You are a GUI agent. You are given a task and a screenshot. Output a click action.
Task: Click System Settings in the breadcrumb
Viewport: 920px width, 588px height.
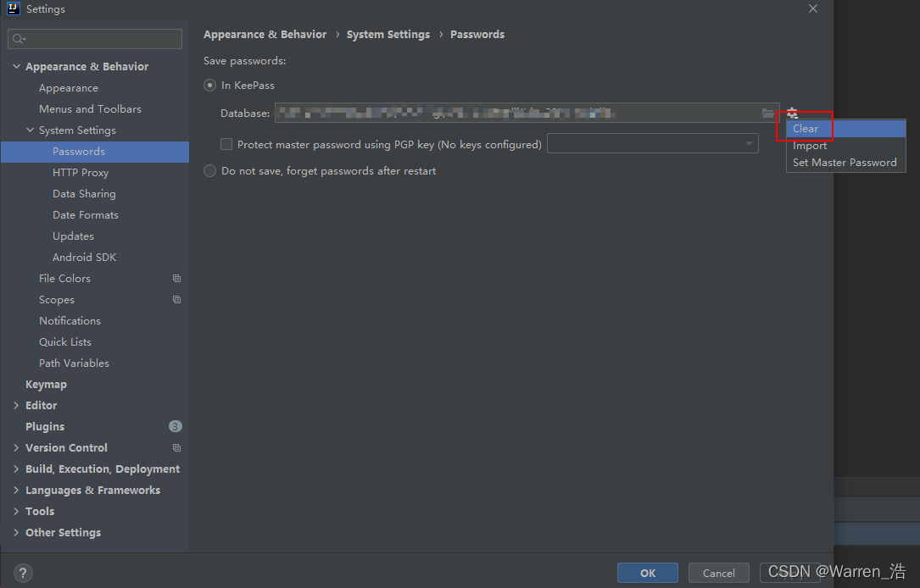[x=388, y=34]
